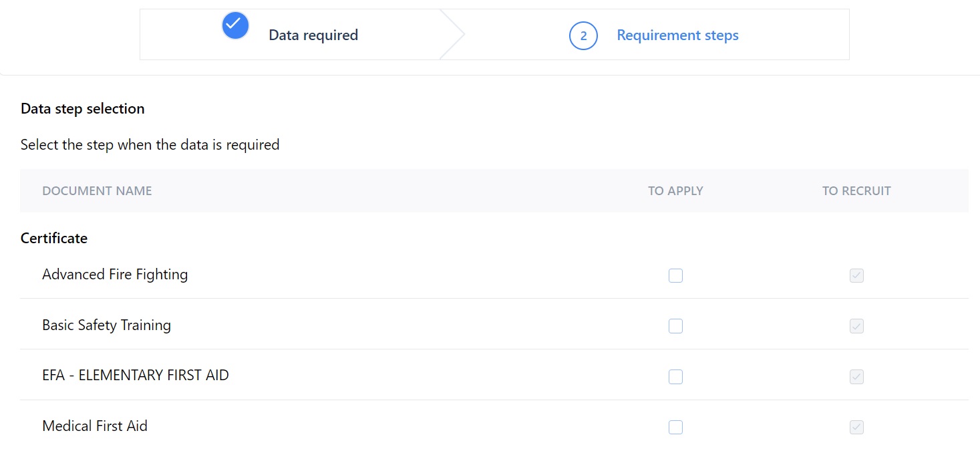Click the To Apply column header
The height and width of the screenshot is (449, 980).
pos(675,191)
